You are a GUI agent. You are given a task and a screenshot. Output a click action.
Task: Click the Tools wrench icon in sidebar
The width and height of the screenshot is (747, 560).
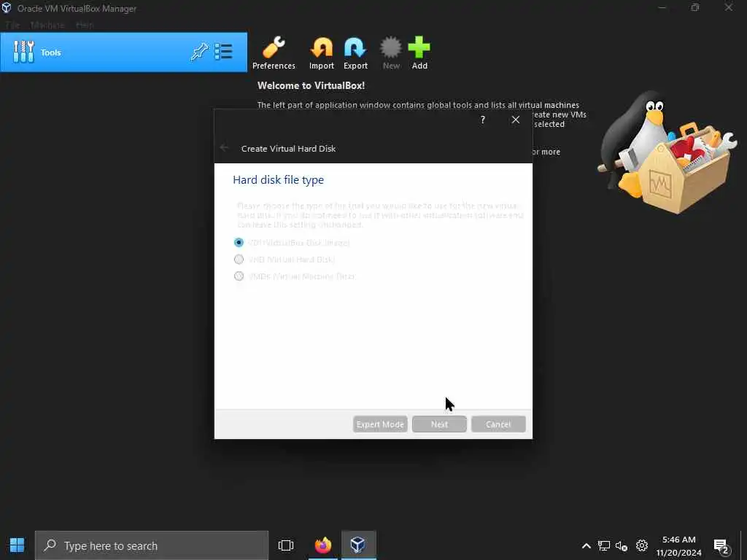pos(23,52)
